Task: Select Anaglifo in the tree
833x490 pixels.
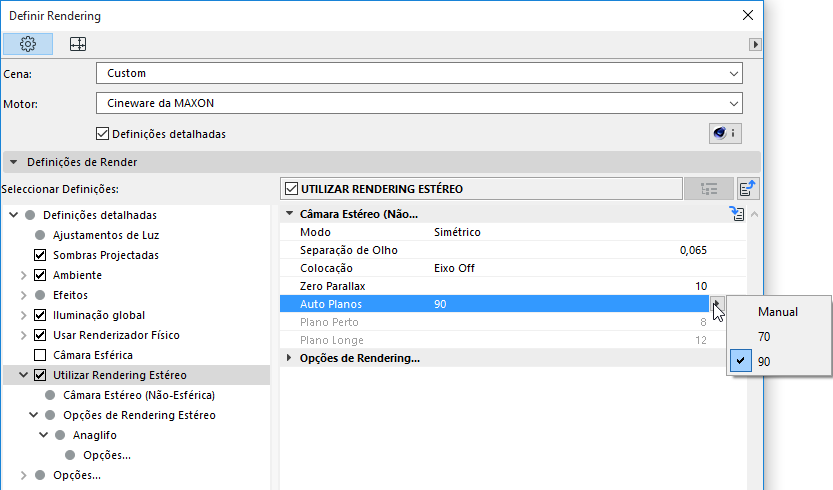Action: 95,435
